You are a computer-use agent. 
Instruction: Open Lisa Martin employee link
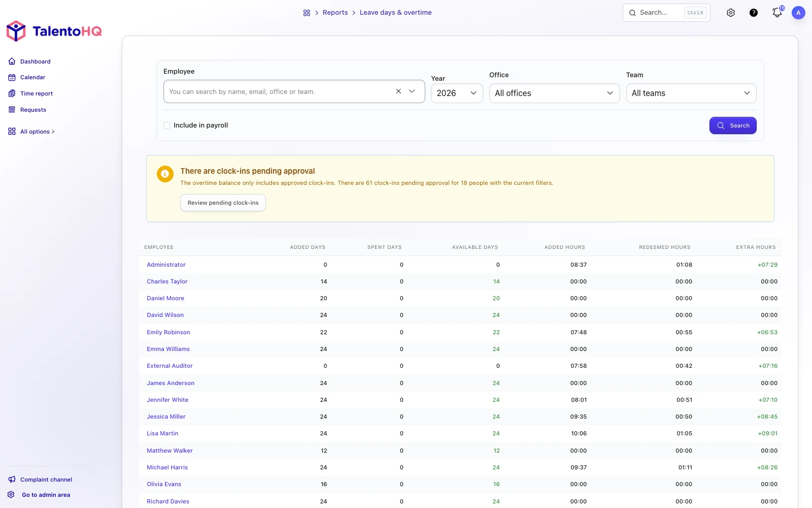pyautogui.click(x=162, y=433)
